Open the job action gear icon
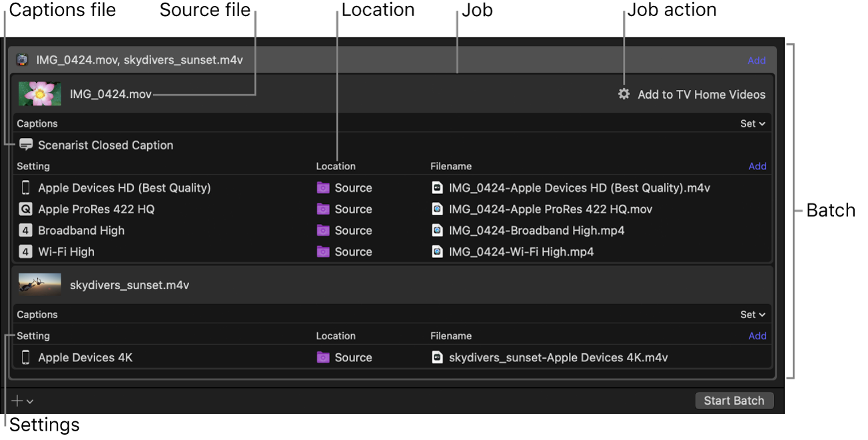This screenshot has height=440, width=868. (x=624, y=94)
